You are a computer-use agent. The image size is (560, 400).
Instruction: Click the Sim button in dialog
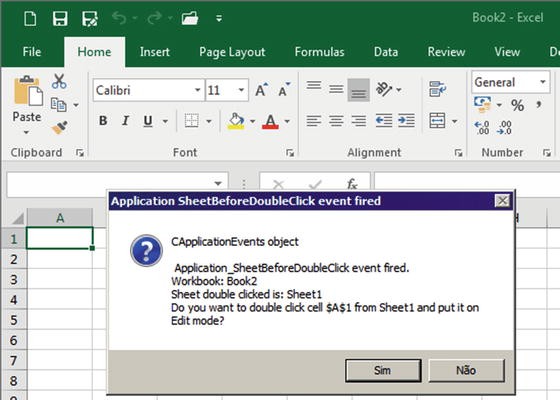pyautogui.click(x=383, y=370)
